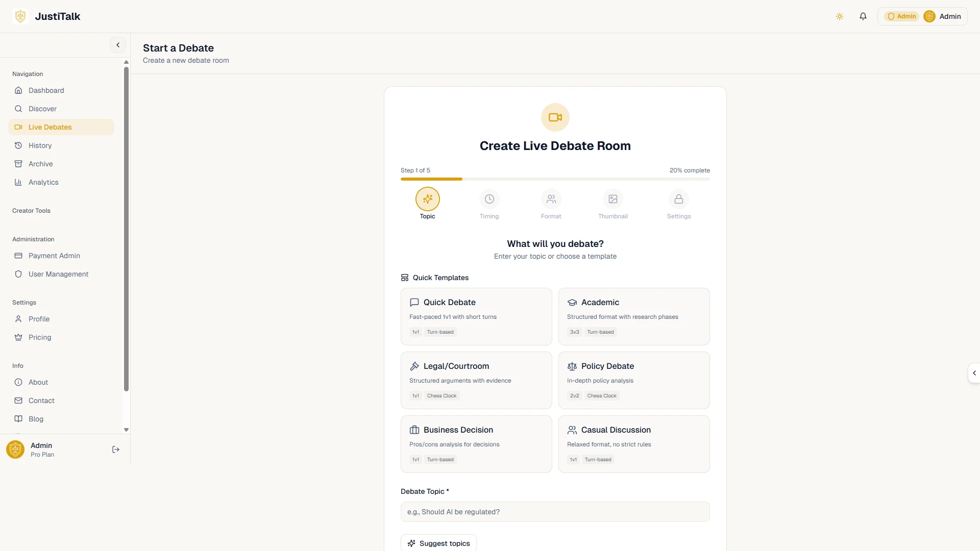Click the History clock icon
This screenshot has width=980, height=551.
(18, 145)
